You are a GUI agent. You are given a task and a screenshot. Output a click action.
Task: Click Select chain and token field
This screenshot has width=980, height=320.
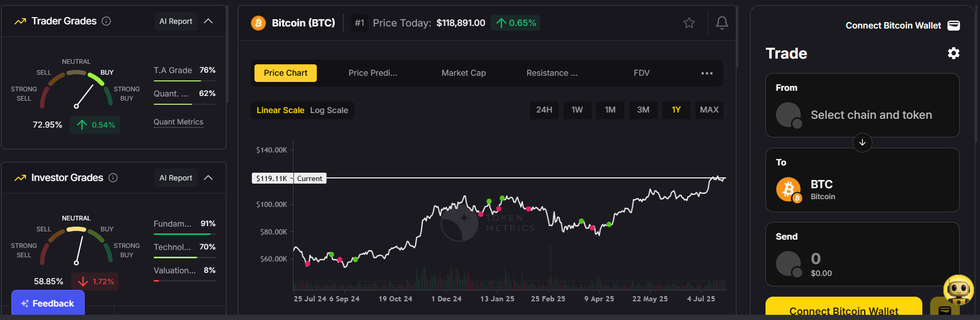click(x=871, y=115)
